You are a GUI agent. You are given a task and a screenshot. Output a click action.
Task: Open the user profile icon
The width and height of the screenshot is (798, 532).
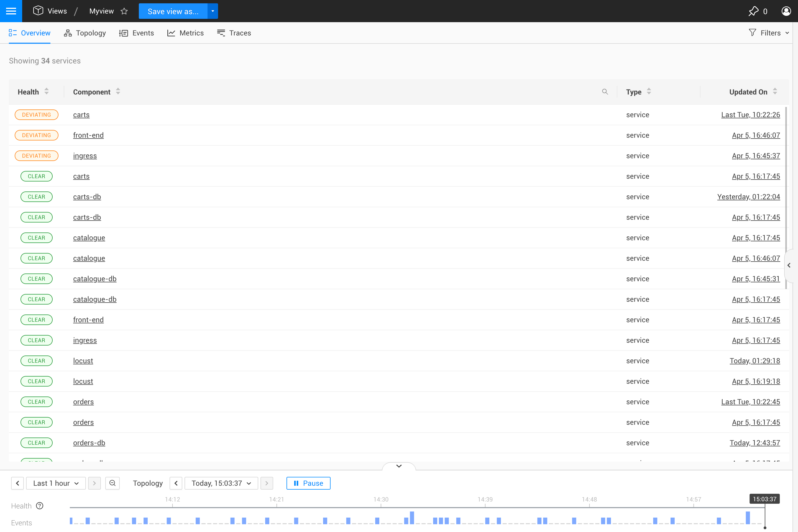point(786,11)
